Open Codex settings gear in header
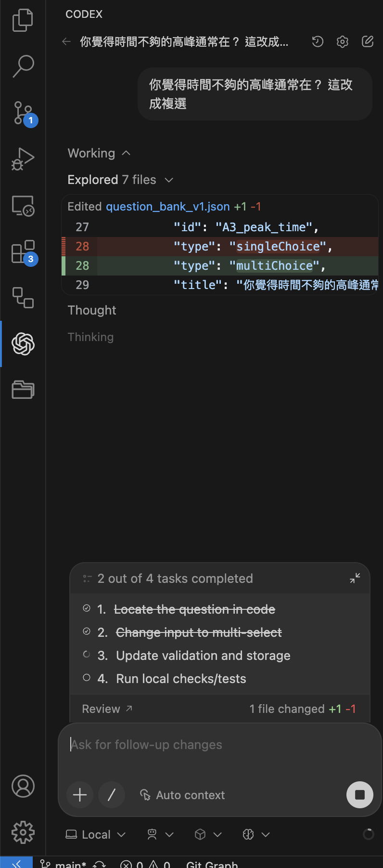Image resolution: width=383 pixels, height=868 pixels. [343, 42]
